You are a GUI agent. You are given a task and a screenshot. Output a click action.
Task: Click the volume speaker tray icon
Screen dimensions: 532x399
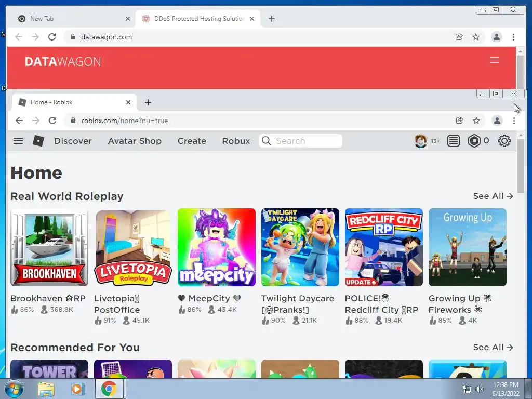coord(479,389)
